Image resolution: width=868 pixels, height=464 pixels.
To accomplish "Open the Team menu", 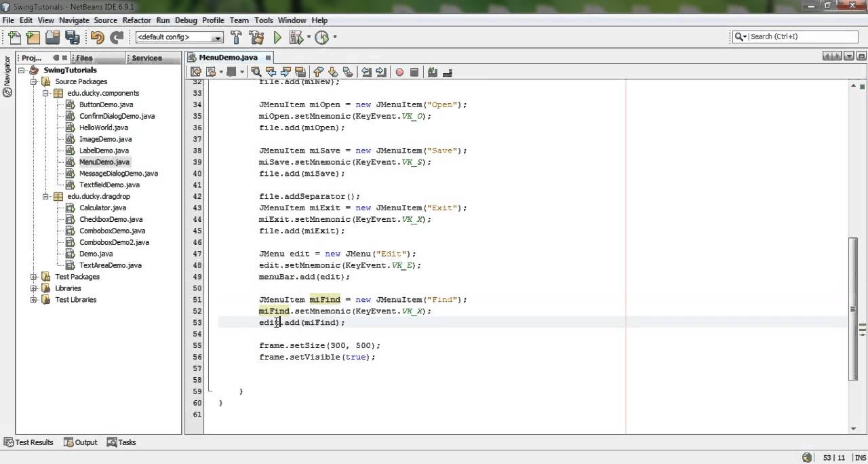I will click(239, 20).
